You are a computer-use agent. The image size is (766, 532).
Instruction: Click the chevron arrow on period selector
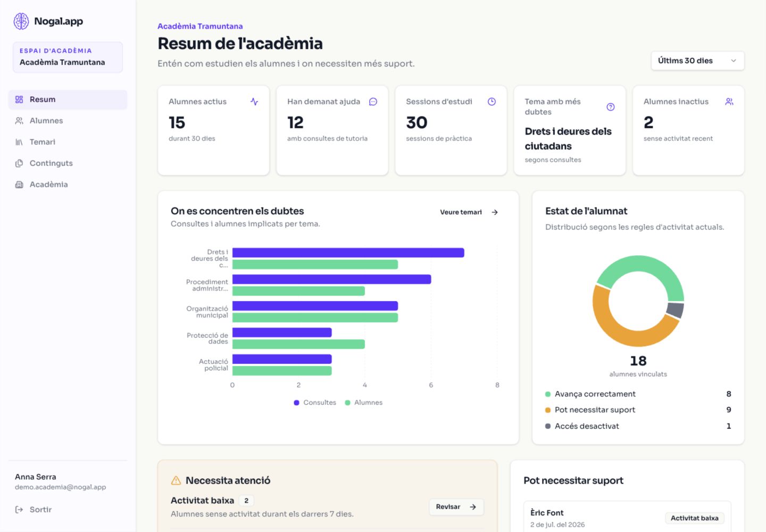click(734, 61)
